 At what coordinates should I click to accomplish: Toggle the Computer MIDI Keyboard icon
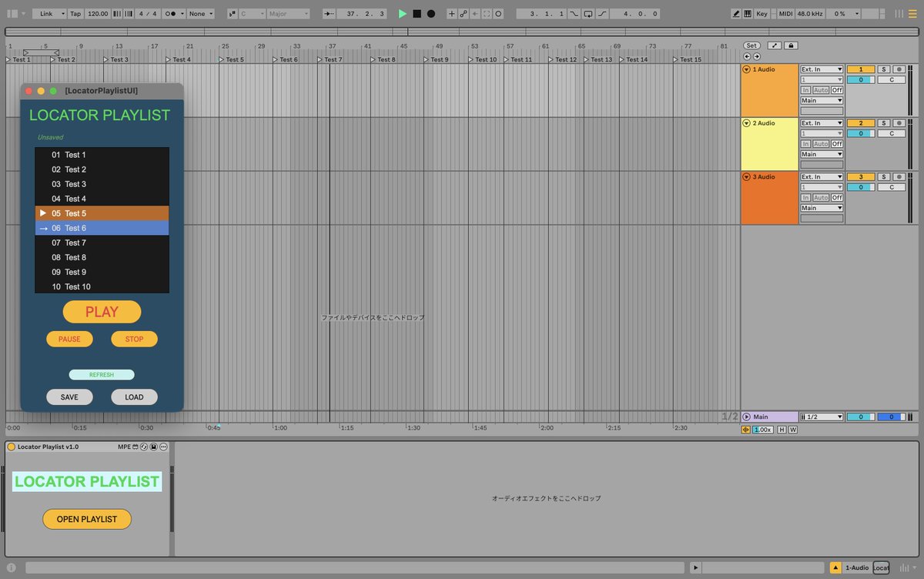point(748,14)
